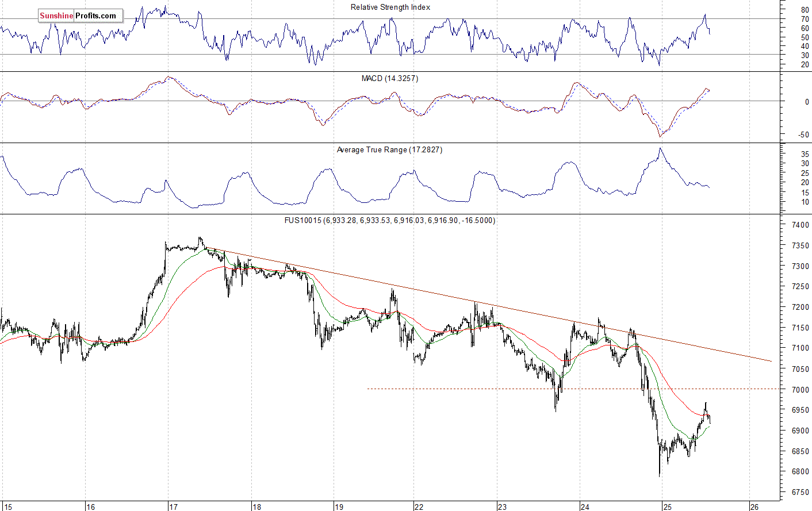Click the 6750 price axis label
Image resolution: width=812 pixels, height=511 pixels.
(x=800, y=492)
